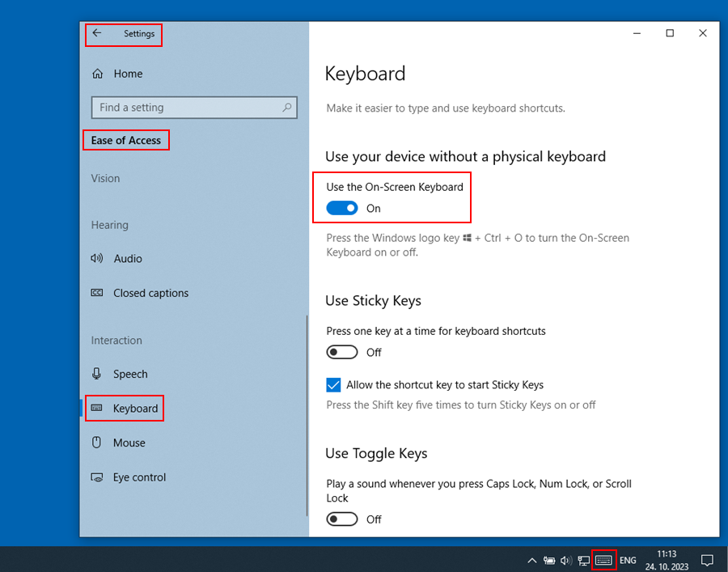Click the Interaction section heading
This screenshot has width=728, height=572.
coord(116,341)
